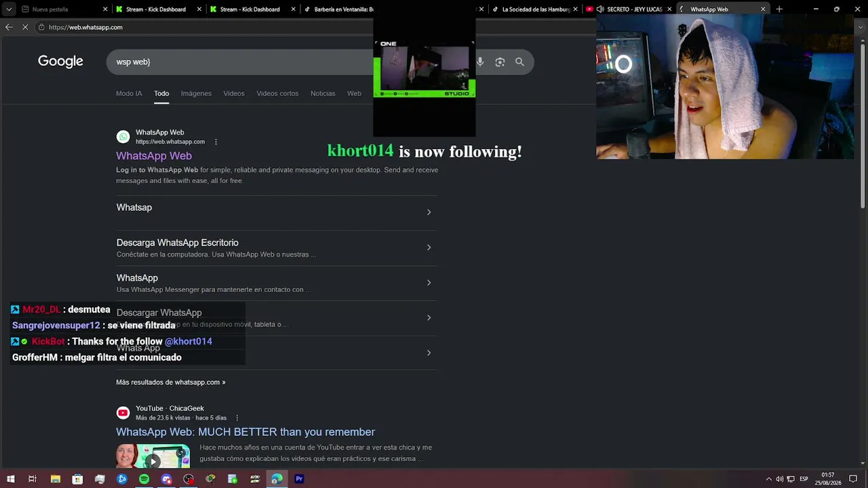Click the magnifying glass search button

519,62
